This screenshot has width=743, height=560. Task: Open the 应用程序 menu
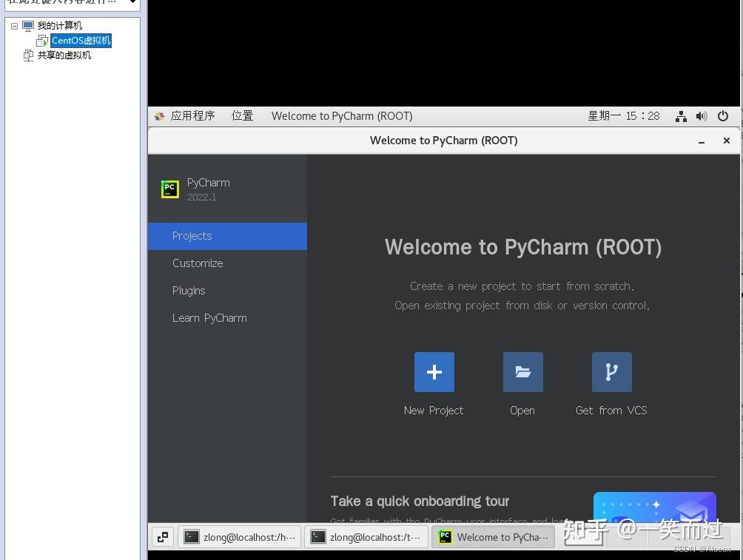(194, 116)
